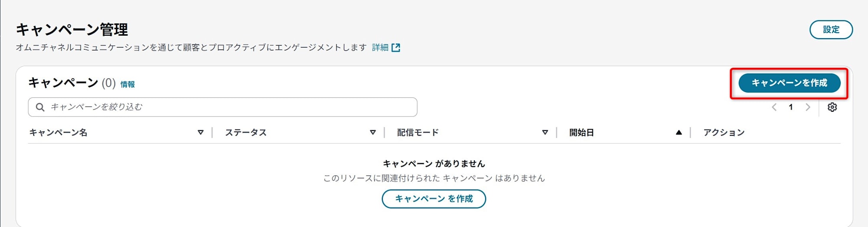
Task: Click the search magnifier icon in the filter box
Action: coord(40,107)
